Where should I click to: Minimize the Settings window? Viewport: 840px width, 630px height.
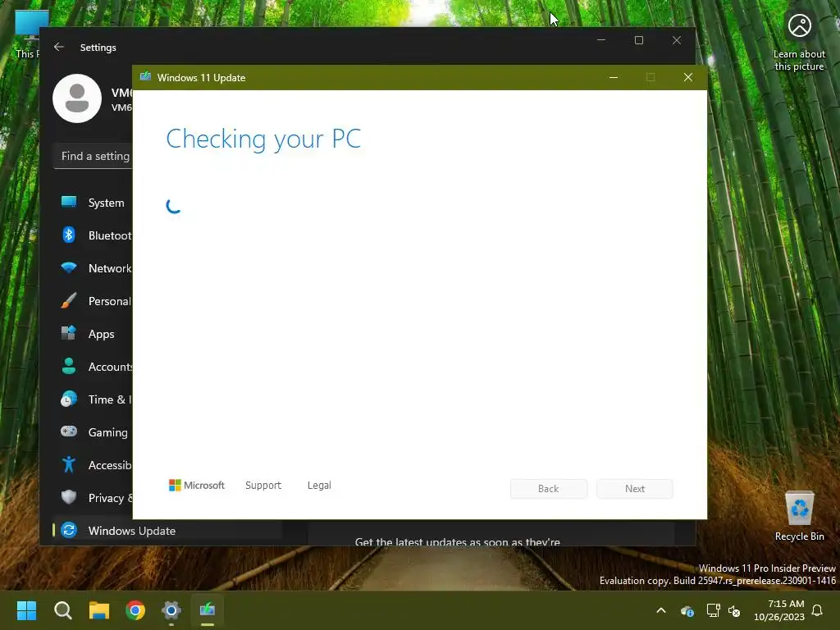point(601,40)
